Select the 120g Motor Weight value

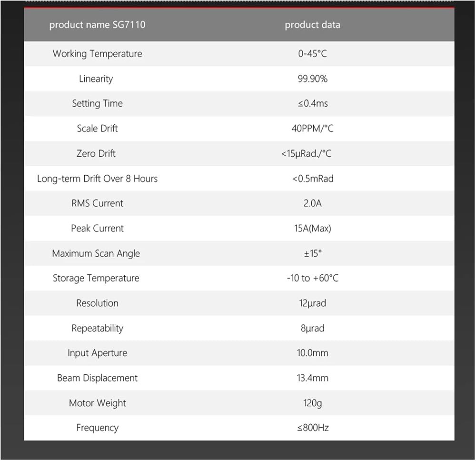(312, 403)
